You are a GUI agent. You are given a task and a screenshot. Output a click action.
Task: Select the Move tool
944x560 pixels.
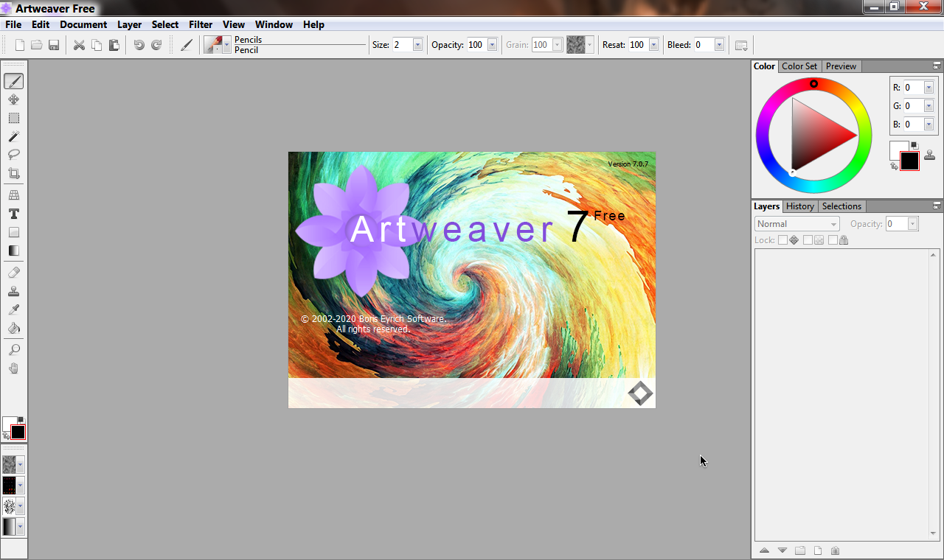[13, 99]
